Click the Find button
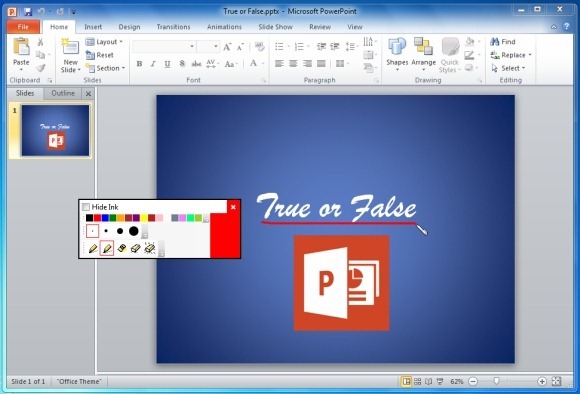This screenshot has width=580, height=394. coord(503,42)
